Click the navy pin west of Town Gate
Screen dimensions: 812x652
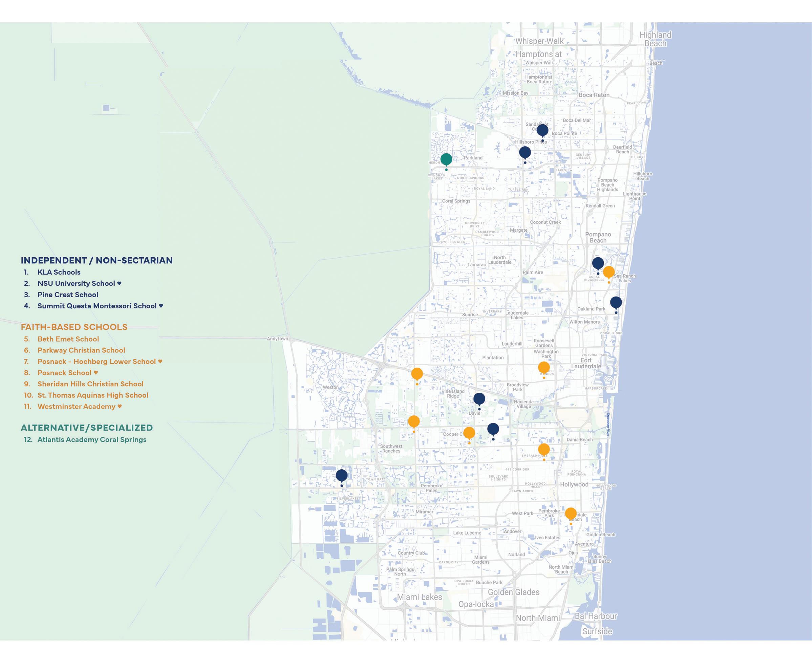pos(341,475)
